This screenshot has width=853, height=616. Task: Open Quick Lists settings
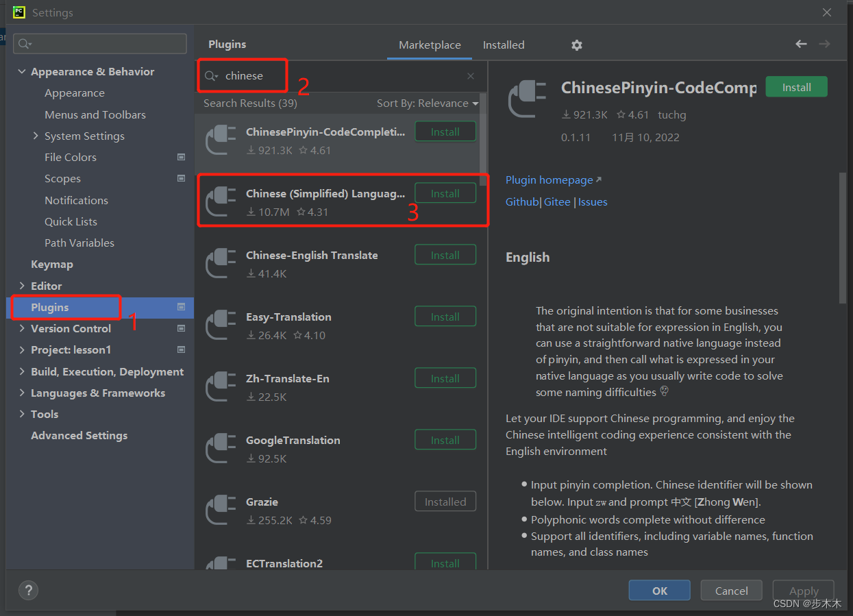[x=71, y=221]
